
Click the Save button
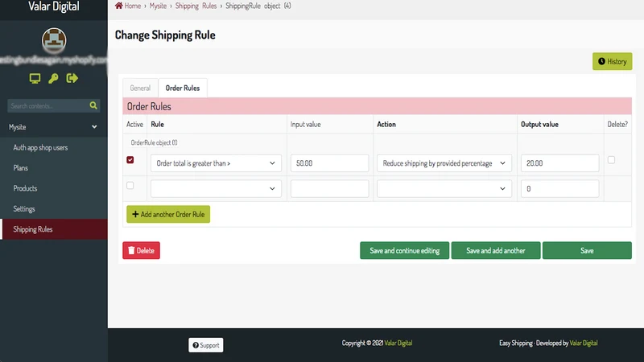pyautogui.click(x=587, y=250)
